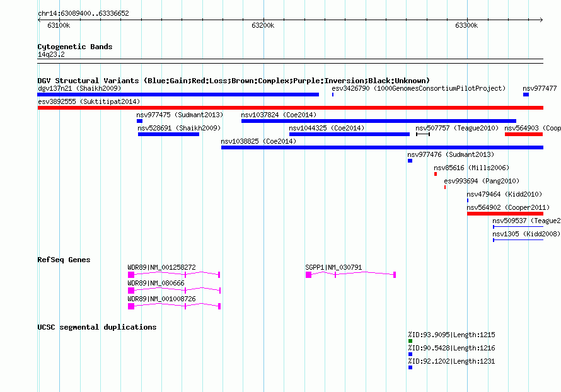Click the UCSC segmental duplications track title
561x392 pixels.
click(x=97, y=327)
